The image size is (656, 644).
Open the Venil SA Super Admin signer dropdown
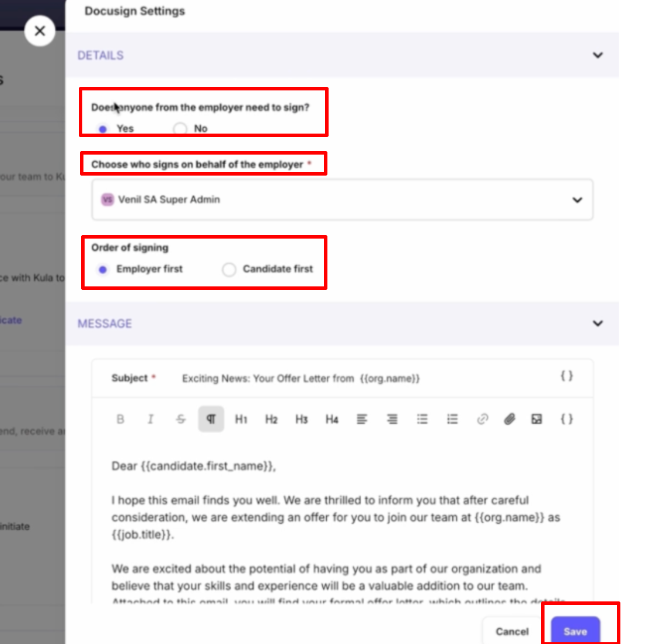point(342,199)
